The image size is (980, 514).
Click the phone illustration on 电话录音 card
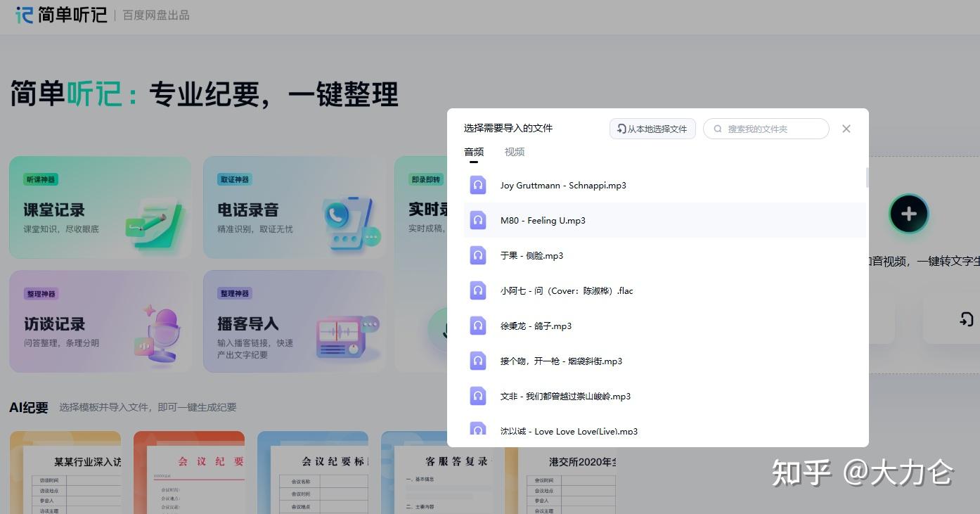click(x=352, y=224)
